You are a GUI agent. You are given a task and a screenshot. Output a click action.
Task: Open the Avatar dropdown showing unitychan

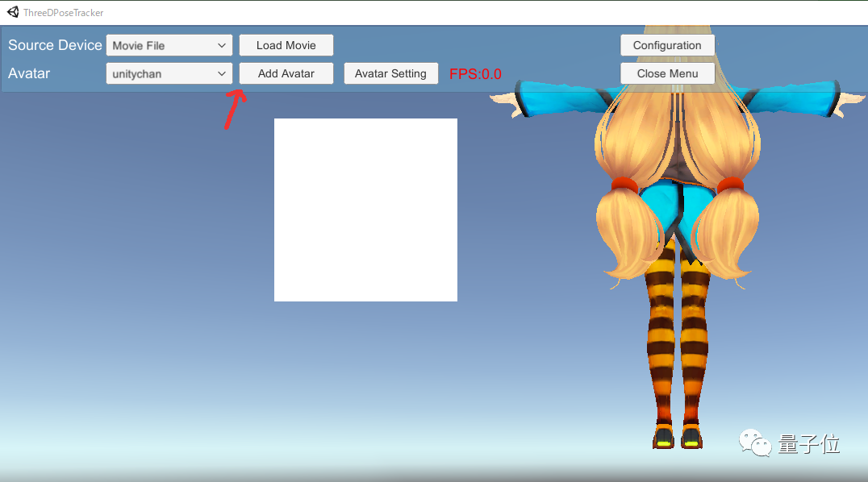[169, 73]
